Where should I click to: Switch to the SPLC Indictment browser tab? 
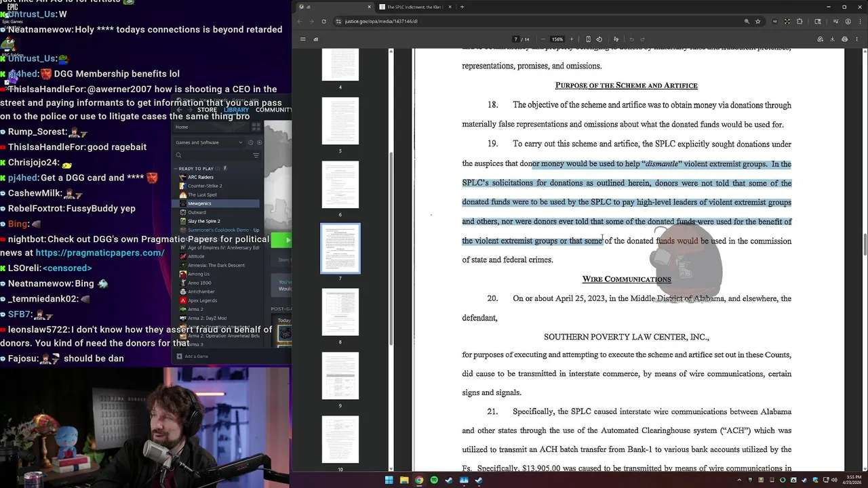click(414, 7)
